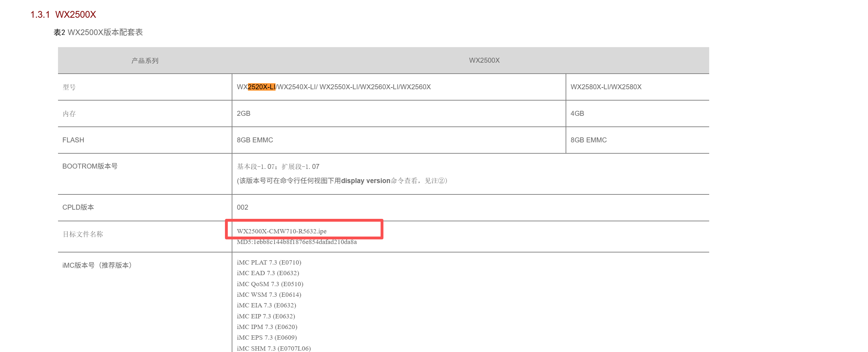Click the WX2500X-CMW710-R5632.ipe file name

[282, 231]
